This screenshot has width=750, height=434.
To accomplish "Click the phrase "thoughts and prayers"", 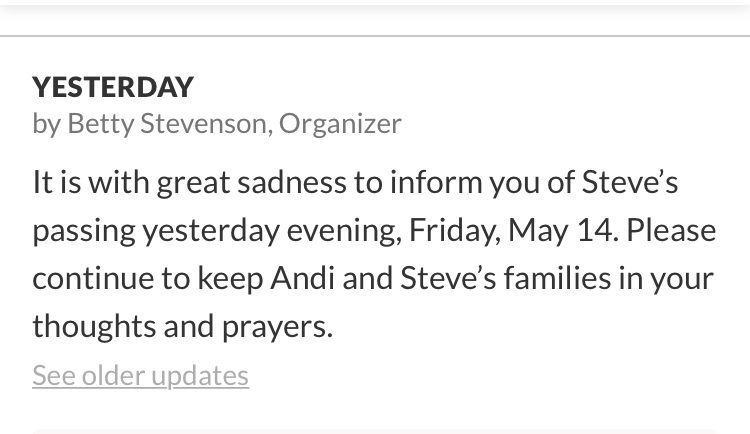I will [x=181, y=325].
